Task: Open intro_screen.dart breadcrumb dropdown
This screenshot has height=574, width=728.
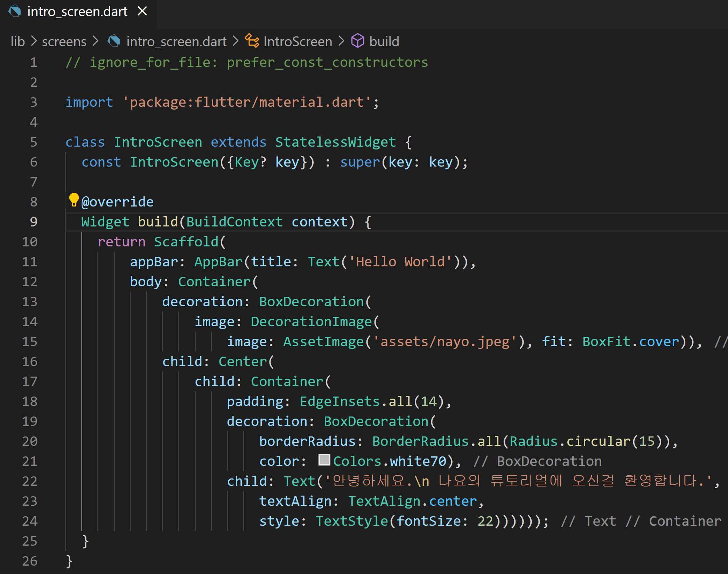Action: click(176, 42)
